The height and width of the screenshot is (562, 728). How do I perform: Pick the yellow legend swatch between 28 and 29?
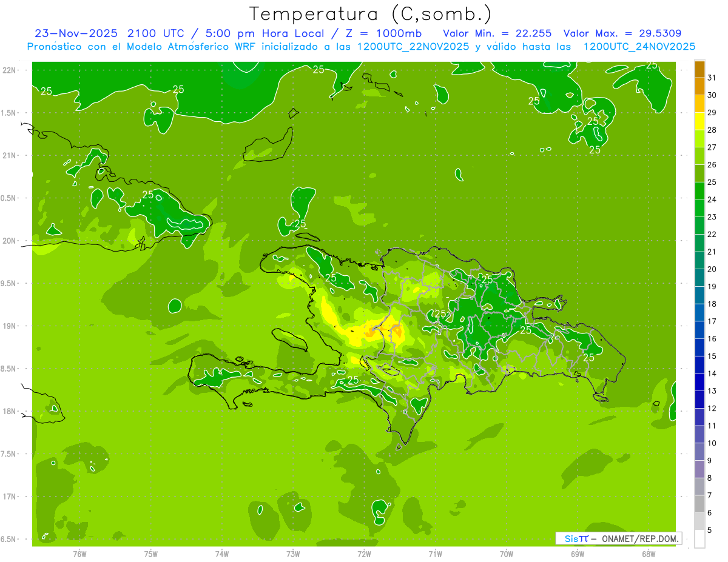tap(699, 121)
